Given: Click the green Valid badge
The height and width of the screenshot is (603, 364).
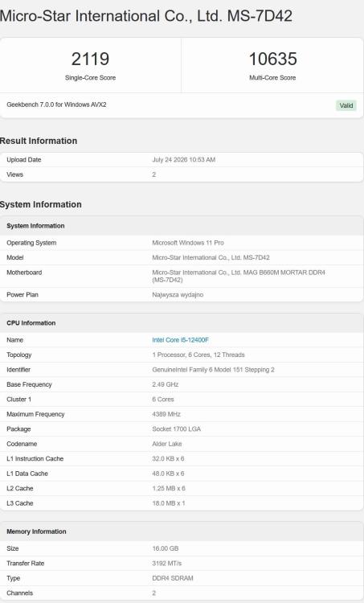Looking at the screenshot, I should (x=346, y=105).
